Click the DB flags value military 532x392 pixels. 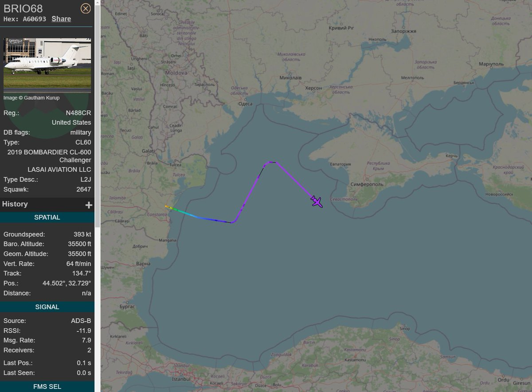point(81,132)
